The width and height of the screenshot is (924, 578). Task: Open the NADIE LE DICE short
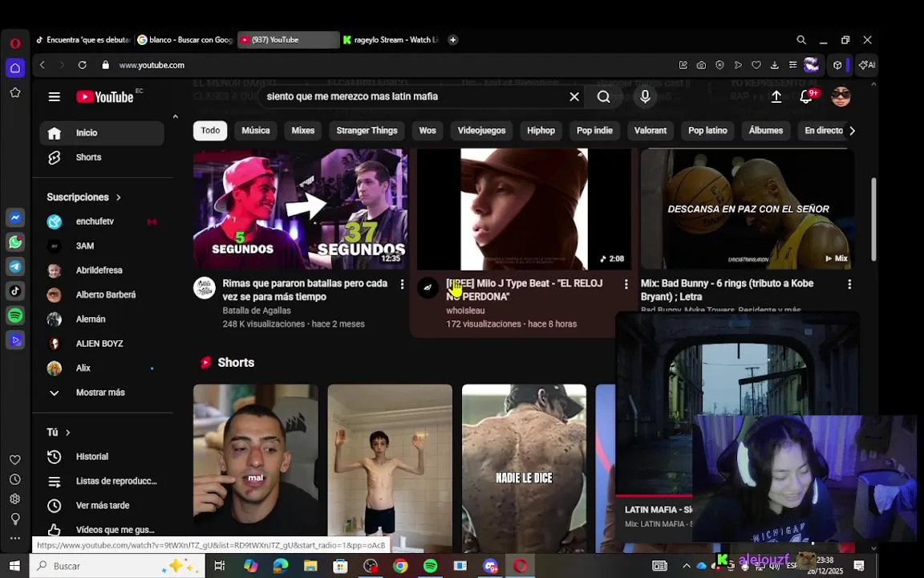524,469
